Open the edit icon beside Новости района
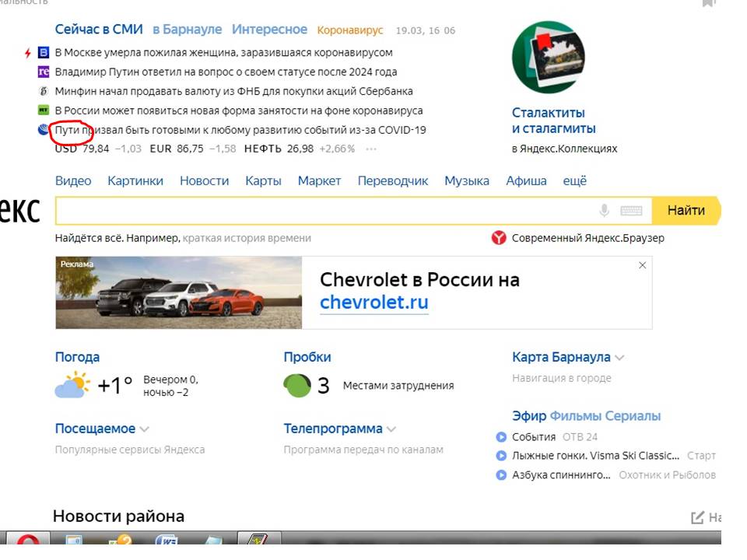 pos(697,517)
